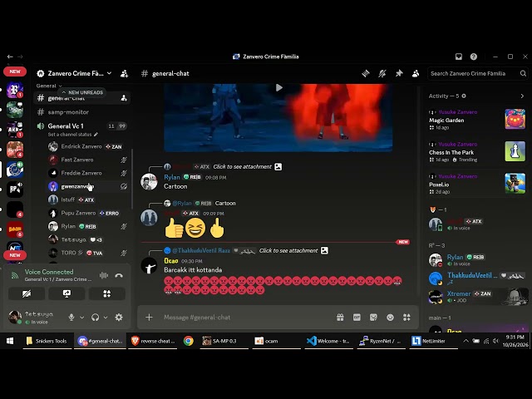Play the video in chat

click(x=279, y=88)
